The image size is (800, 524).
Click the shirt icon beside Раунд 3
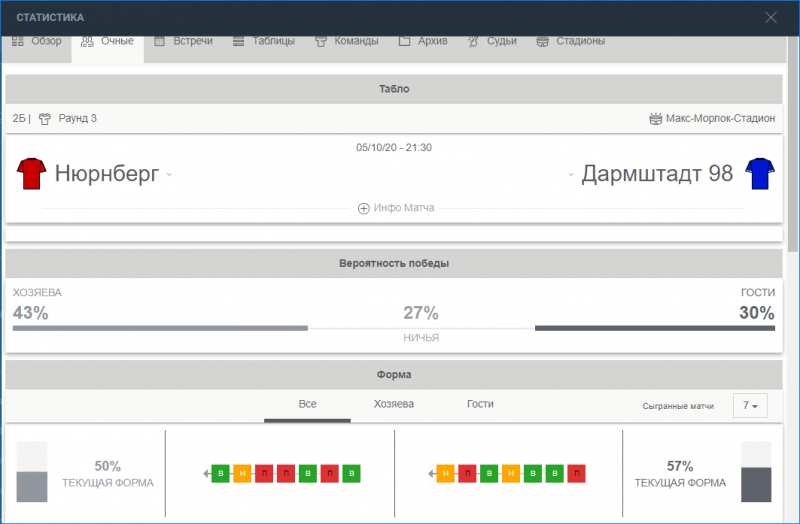pos(45,119)
